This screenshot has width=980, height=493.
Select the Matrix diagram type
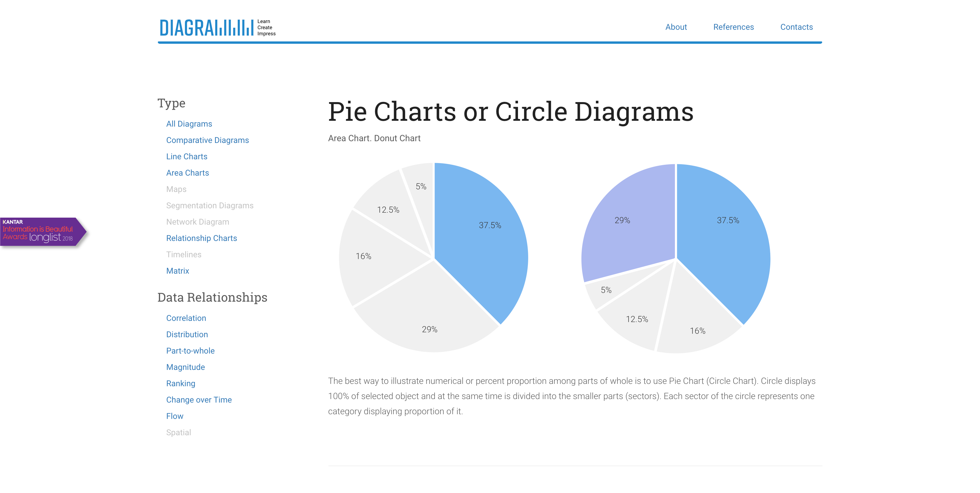point(177,270)
